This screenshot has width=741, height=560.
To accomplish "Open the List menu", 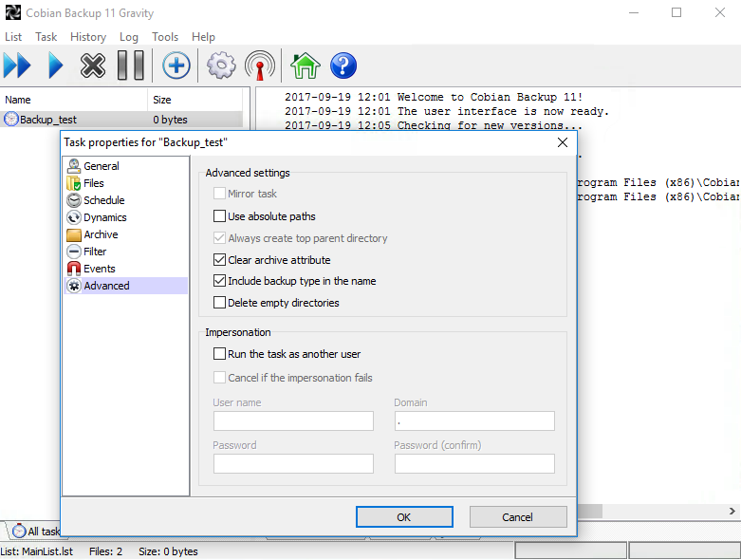I will point(13,37).
